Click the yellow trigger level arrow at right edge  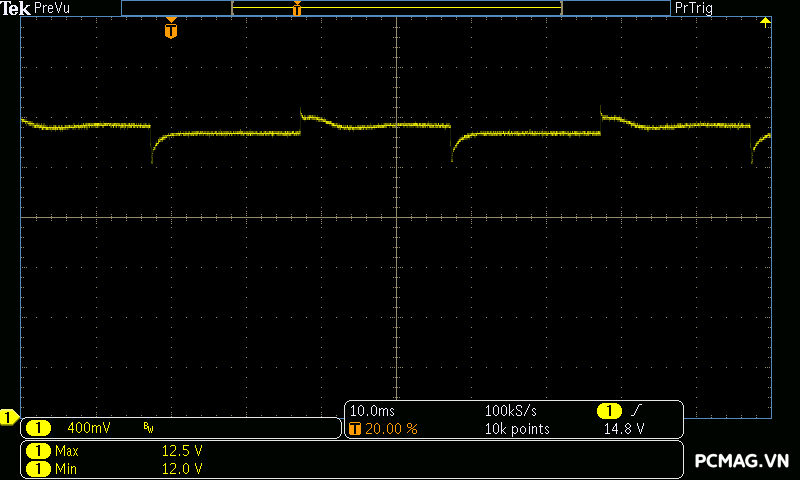[765, 22]
